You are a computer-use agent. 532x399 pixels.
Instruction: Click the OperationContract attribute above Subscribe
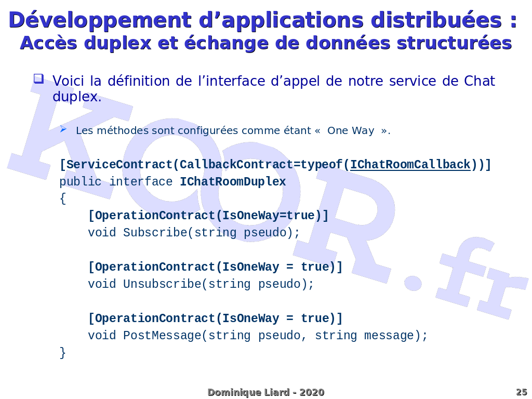(208, 216)
